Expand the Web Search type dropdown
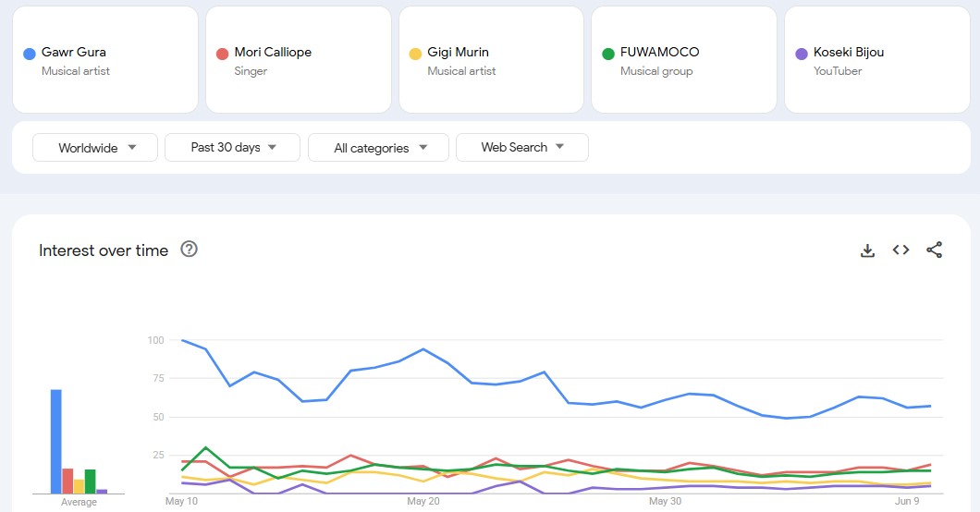The width and height of the screenshot is (980, 512). click(x=521, y=148)
